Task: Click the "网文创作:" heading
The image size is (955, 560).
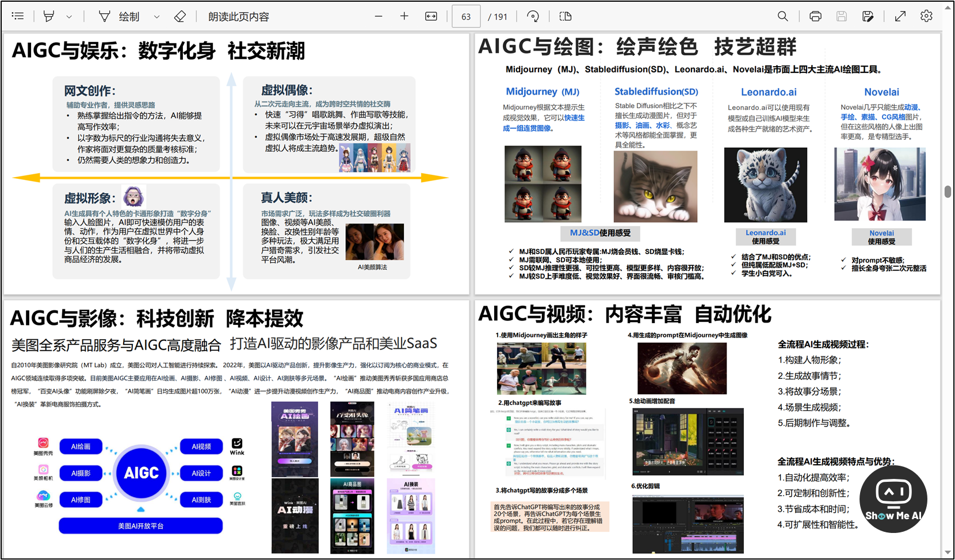Action: click(90, 91)
